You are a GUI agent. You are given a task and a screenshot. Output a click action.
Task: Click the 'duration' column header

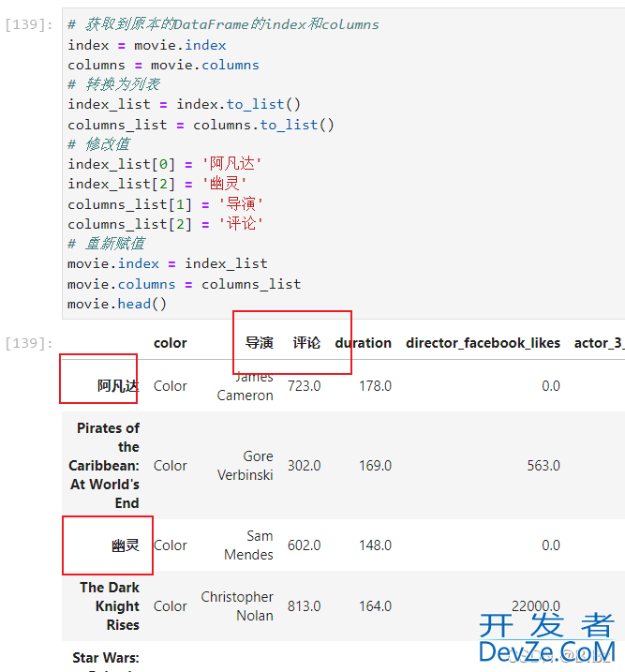click(364, 343)
